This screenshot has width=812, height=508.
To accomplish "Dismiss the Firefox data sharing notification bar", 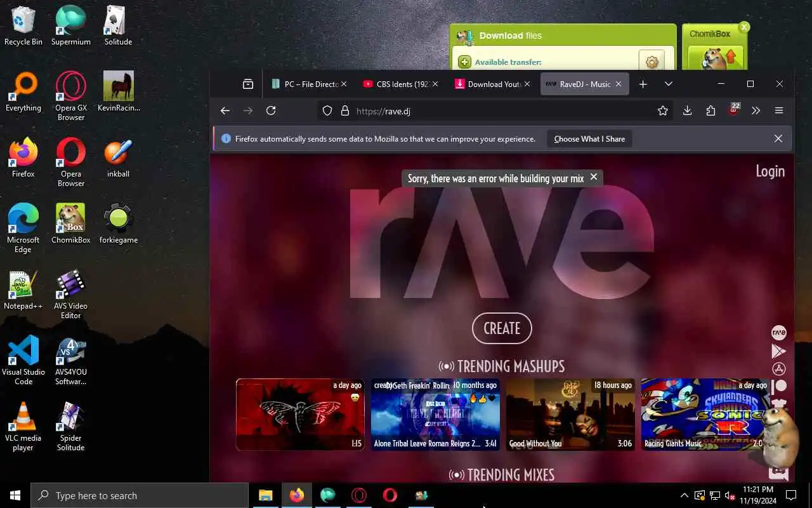I will [x=778, y=138].
